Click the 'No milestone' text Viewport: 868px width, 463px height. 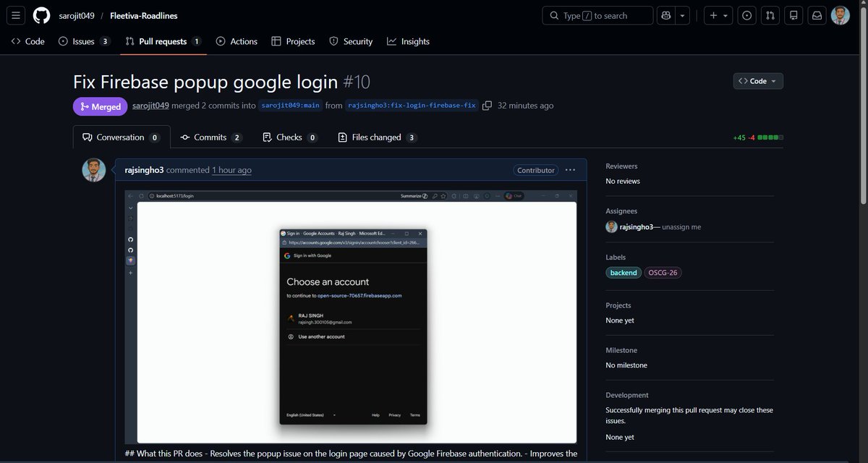point(626,365)
